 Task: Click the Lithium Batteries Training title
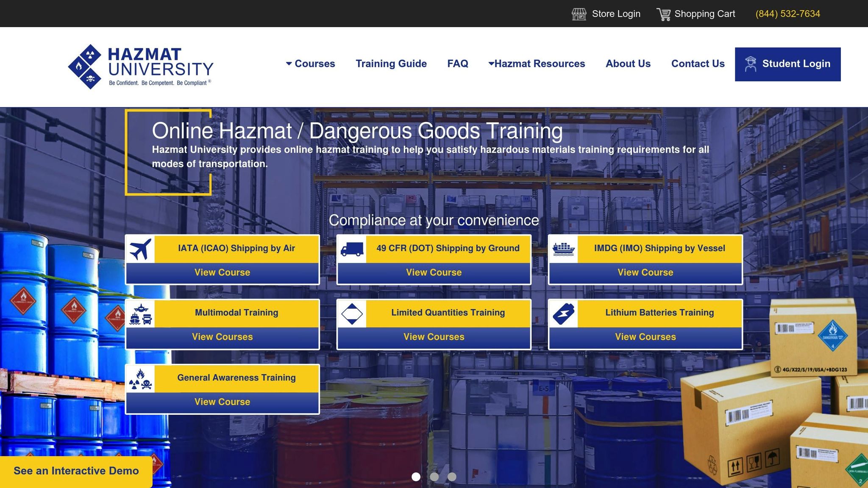(659, 313)
